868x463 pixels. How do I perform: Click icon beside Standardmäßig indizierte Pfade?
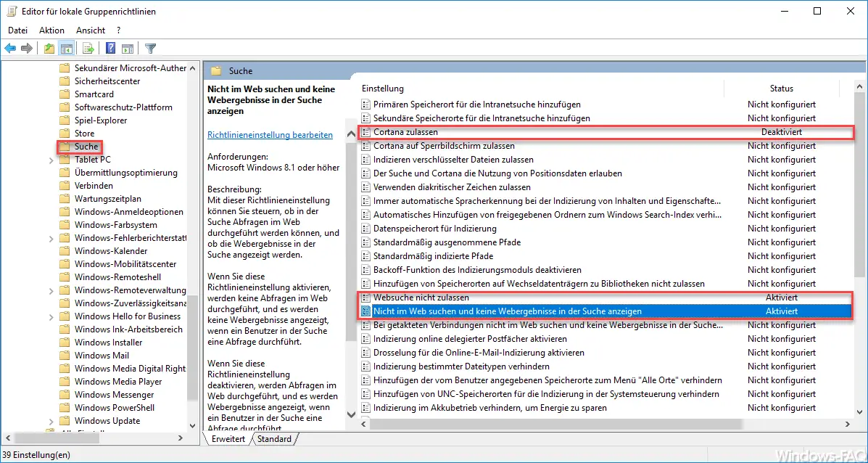tap(365, 256)
